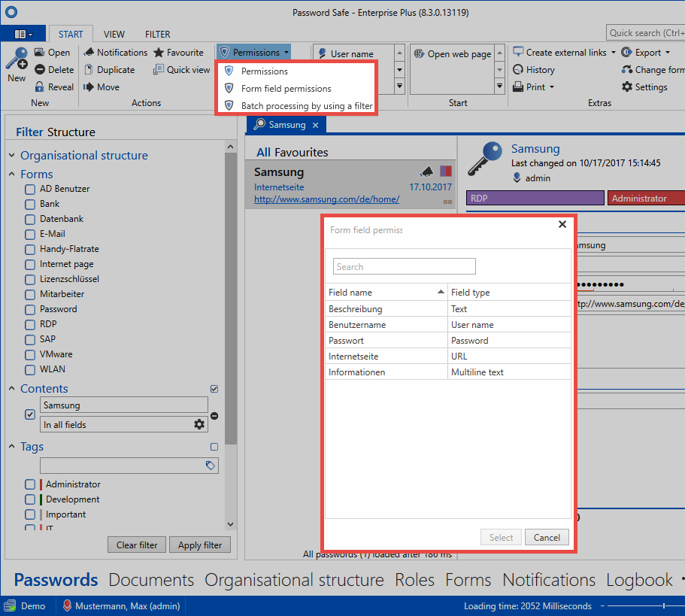Tick the Development tag checkbox
The image size is (685, 616).
30,499
